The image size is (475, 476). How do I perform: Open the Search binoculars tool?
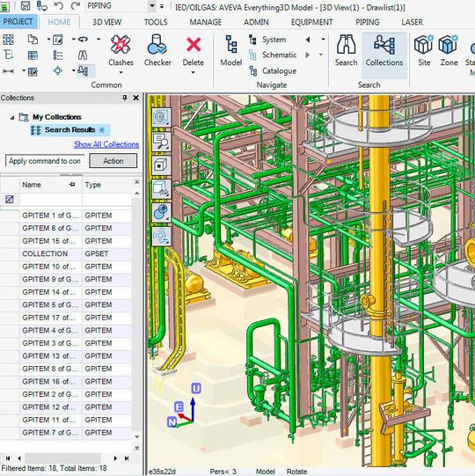(346, 51)
